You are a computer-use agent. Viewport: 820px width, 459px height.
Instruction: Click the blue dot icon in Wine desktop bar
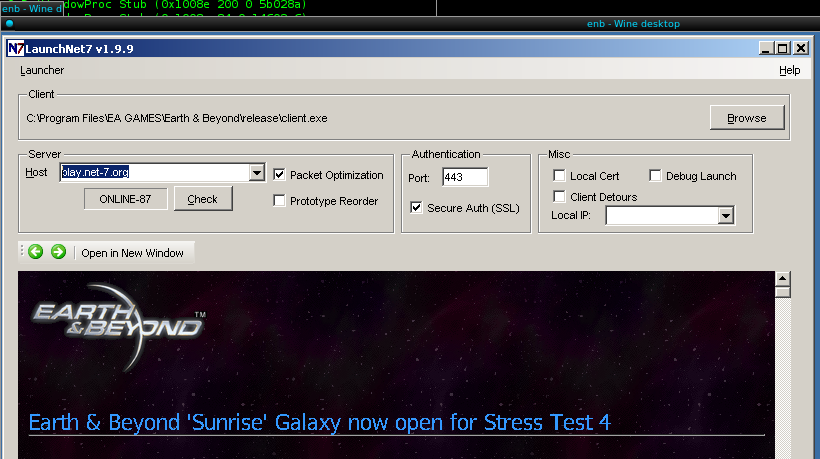pyautogui.click(x=9, y=24)
